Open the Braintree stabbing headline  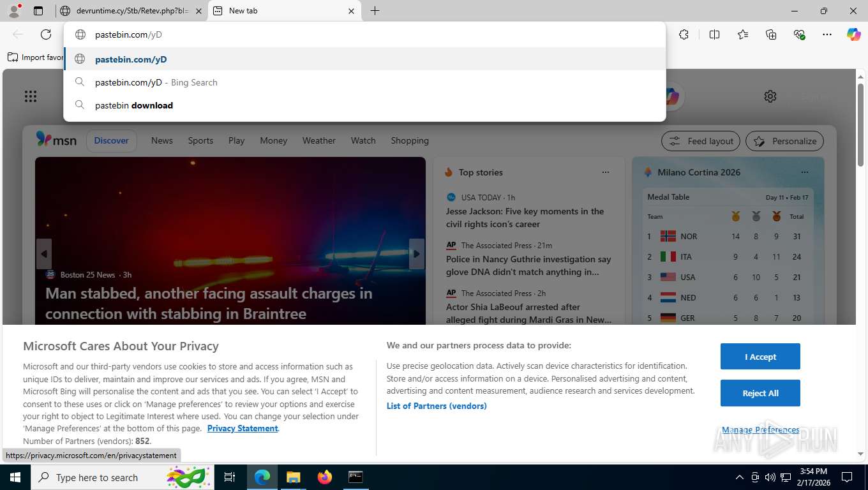(x=209, y=304)
